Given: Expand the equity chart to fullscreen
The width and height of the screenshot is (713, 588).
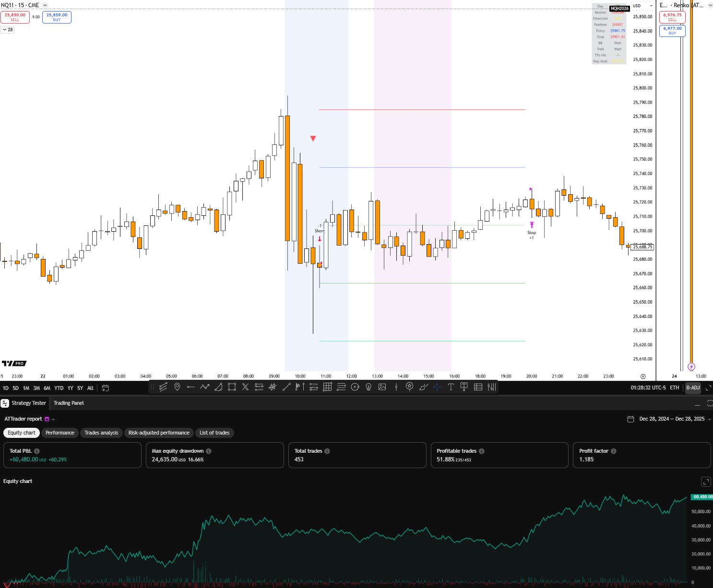Looking at the screenshot, I should pyautogui.click(x=706, y=482).
